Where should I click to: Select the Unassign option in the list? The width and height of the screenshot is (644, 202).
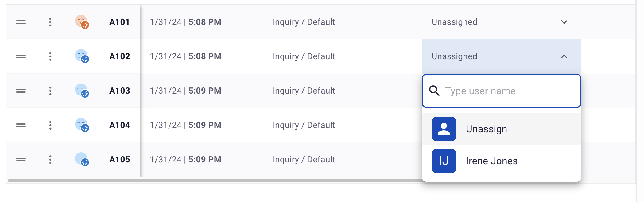(x=502, y=129)
